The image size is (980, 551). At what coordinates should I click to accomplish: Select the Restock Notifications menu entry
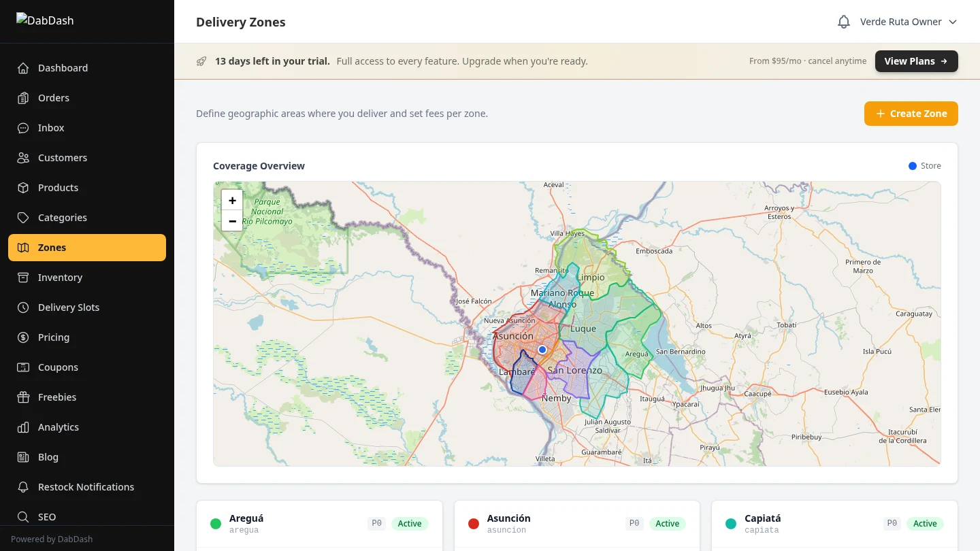click(86, 487)
